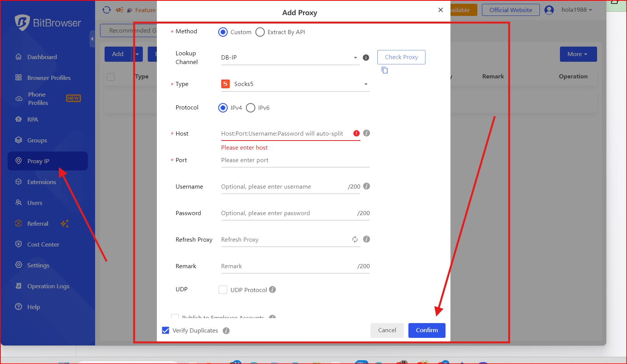Click the info icon beside Username field
Image resolution: width=627 pixels, height=364 pixels.
[x=366, y=186]
